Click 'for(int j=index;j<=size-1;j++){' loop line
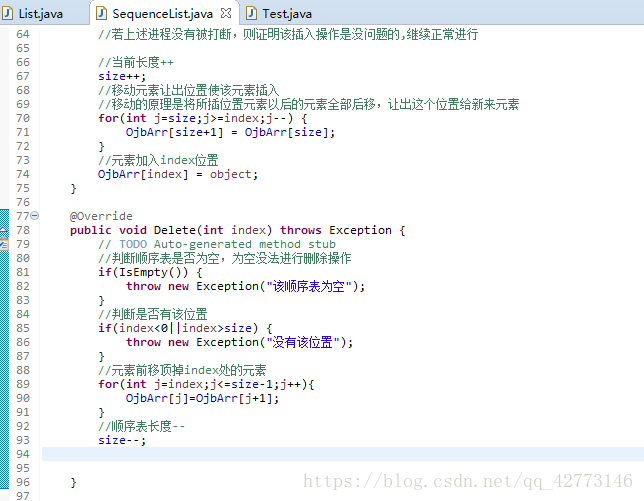 (206, 384)
